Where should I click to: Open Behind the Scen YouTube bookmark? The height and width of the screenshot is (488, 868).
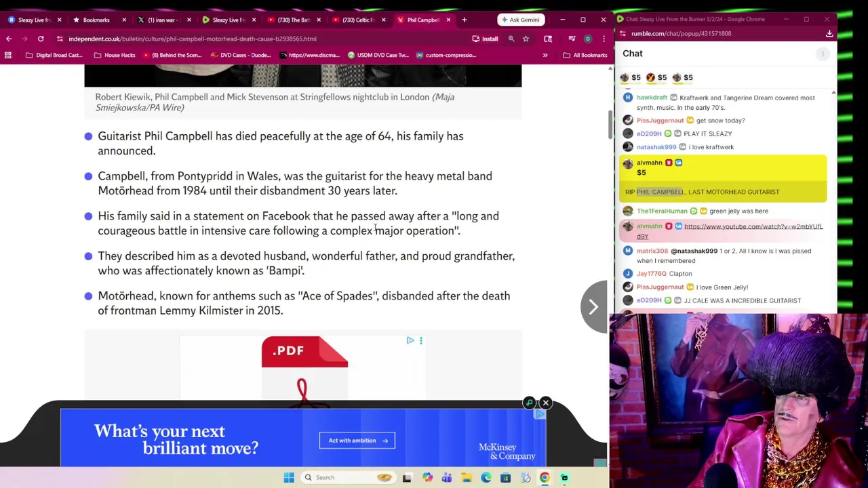coord(172,55)
